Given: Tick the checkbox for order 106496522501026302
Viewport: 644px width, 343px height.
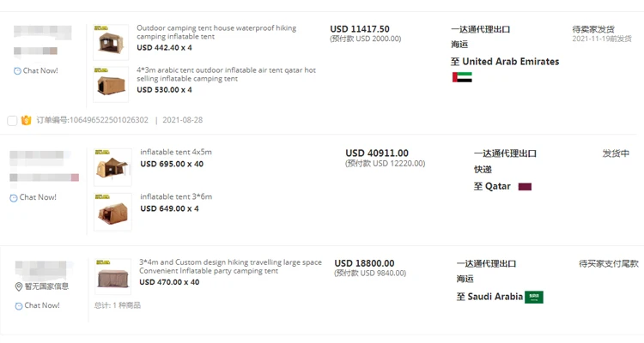Looking at the screenshot, I should coord(12,120).
